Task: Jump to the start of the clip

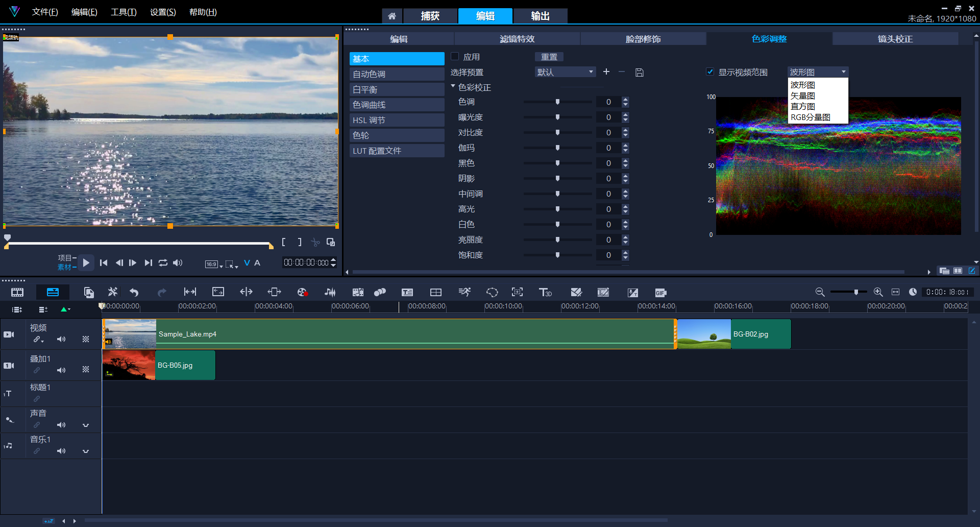Action: pos(104,262)
